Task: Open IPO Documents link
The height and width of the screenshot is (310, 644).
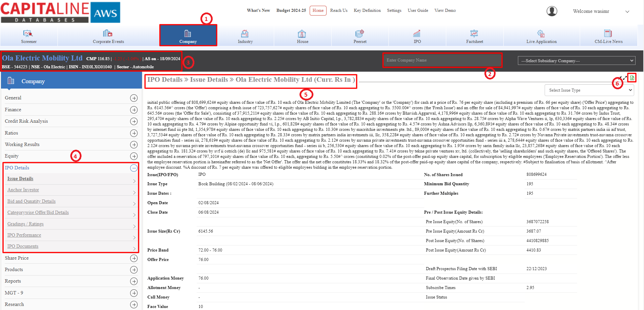Action: [x=23, y=246]
